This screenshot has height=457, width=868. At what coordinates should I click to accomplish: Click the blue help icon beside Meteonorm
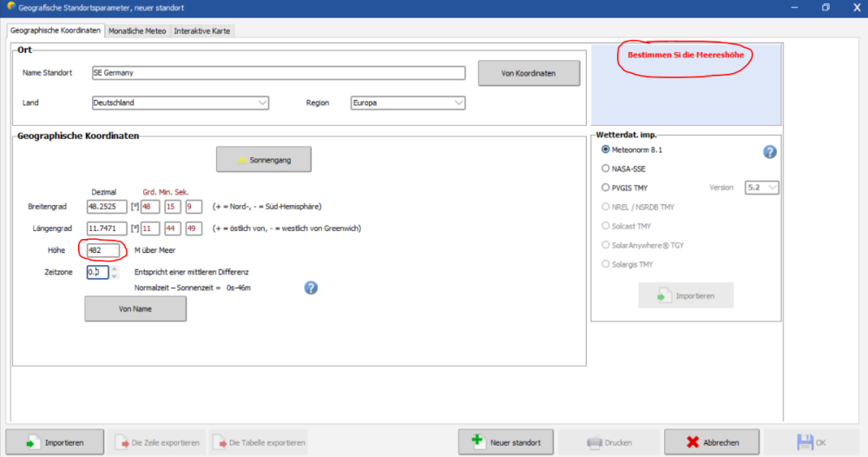[x=769, y=152]
